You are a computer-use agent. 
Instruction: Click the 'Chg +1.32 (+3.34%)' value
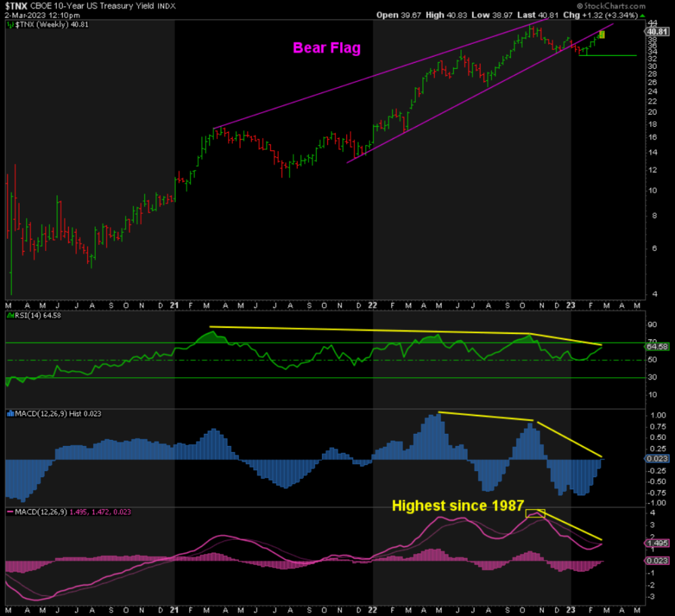[x=601, y=16]
